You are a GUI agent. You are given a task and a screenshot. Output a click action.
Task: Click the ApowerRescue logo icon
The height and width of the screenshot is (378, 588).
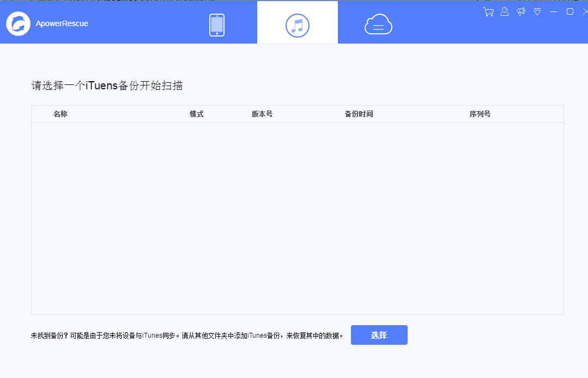tap(18, 23)
